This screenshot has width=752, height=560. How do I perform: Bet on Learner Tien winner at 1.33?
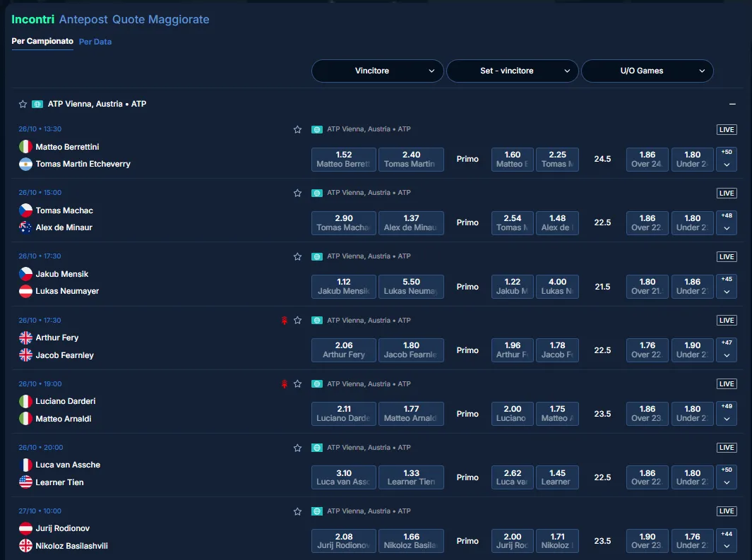(x=411, y=477)
